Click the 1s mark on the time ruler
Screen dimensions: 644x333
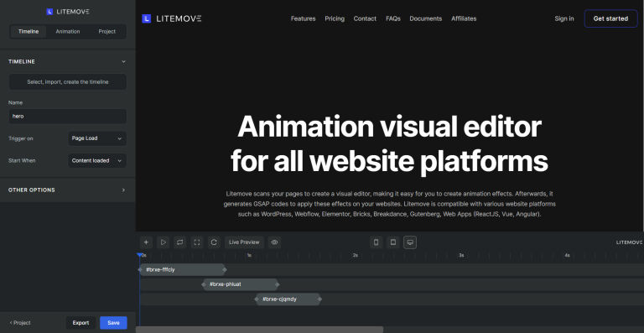(249, 255)
